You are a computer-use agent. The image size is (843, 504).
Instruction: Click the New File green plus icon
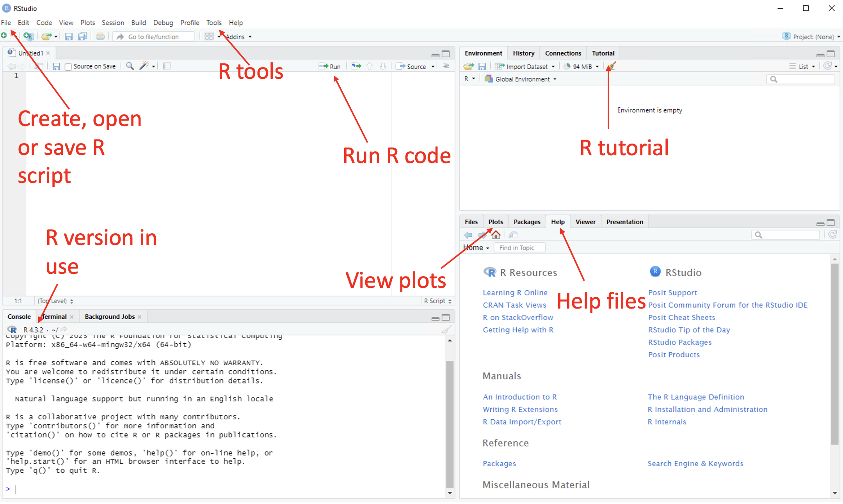pos(4,36)
